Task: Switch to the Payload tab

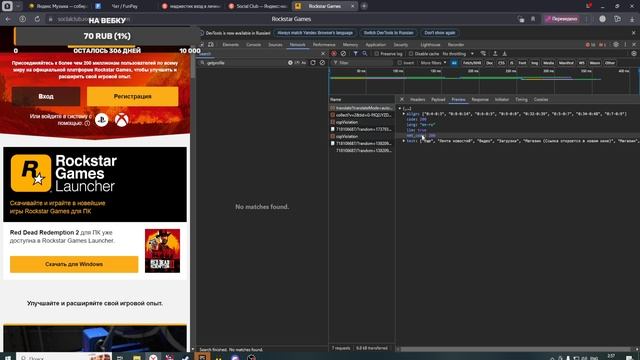Action: 438,100
